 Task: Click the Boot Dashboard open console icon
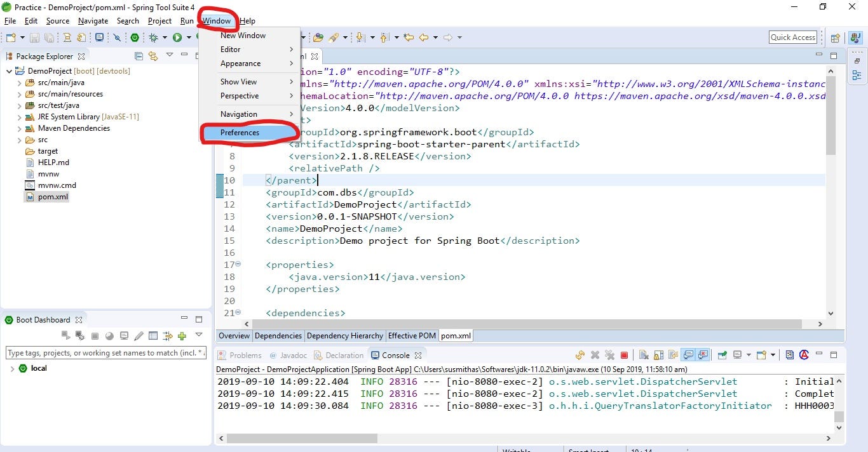pyautogui.click(x=124, y=336)
